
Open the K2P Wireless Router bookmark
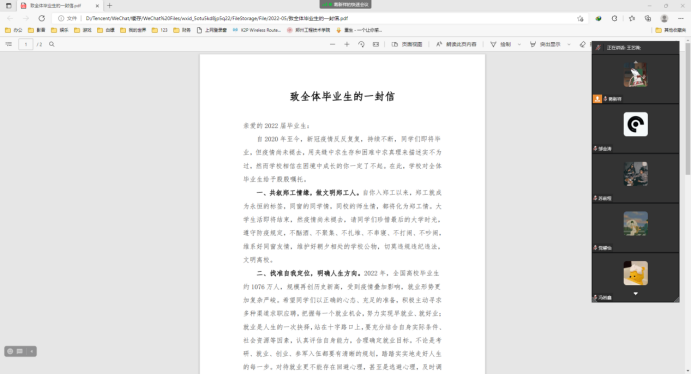tap(257, 30)
